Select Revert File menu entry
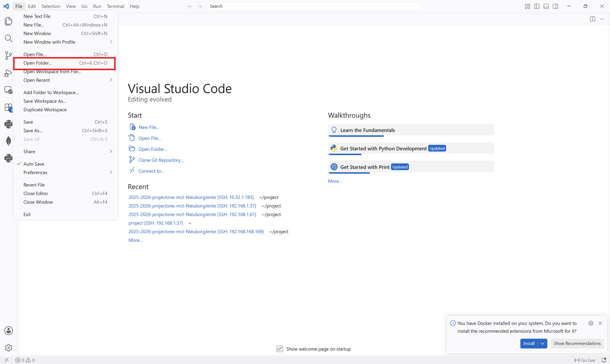This screenshot has height=364, width=610. 66,185
